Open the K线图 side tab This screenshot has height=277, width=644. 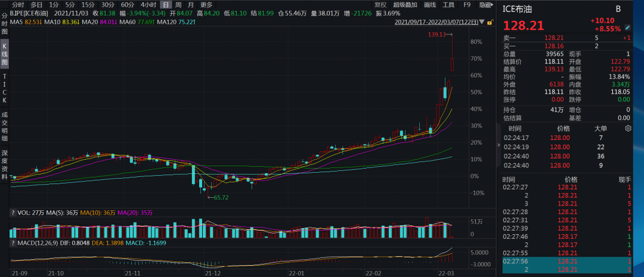click(x=5, y=54)
